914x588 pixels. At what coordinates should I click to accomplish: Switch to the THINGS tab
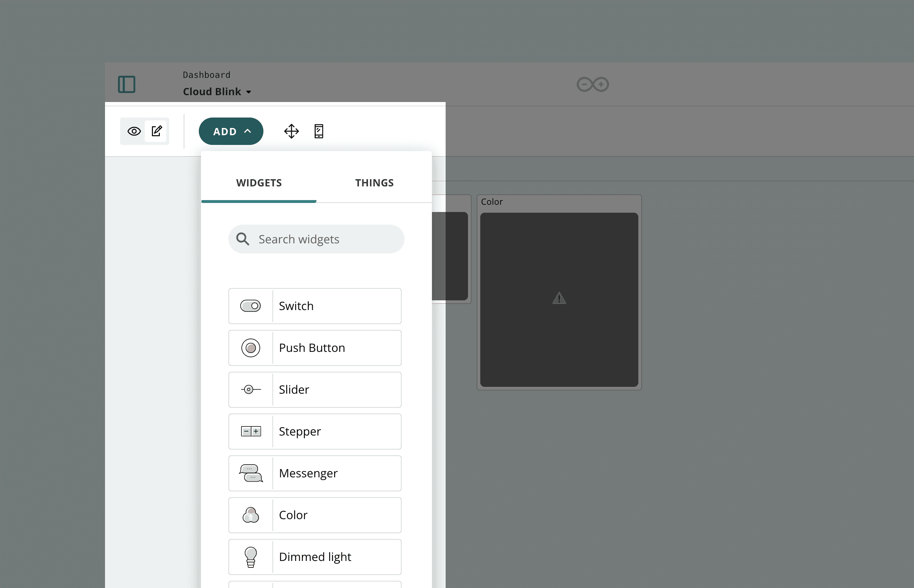click(374, 182)
